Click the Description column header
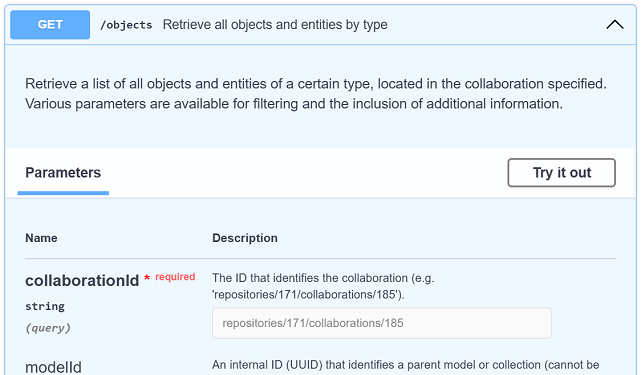The width and height of the screenshot is (641, 375). [x=245, y=238]
